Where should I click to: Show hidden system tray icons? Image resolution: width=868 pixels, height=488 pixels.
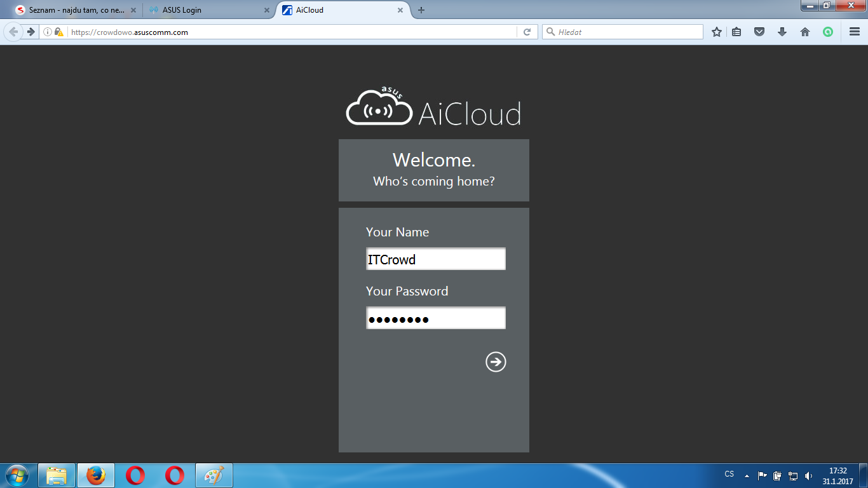pyautogui.click(x=747, y=475)
